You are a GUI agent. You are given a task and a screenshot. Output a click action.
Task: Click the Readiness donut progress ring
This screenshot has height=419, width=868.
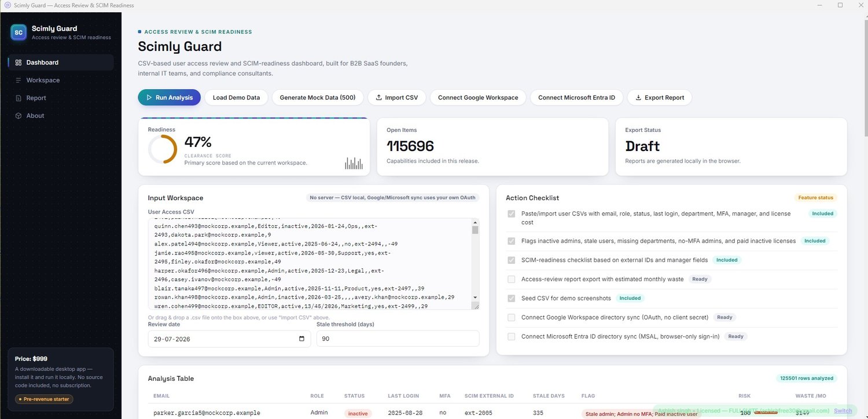click(163, 149)
